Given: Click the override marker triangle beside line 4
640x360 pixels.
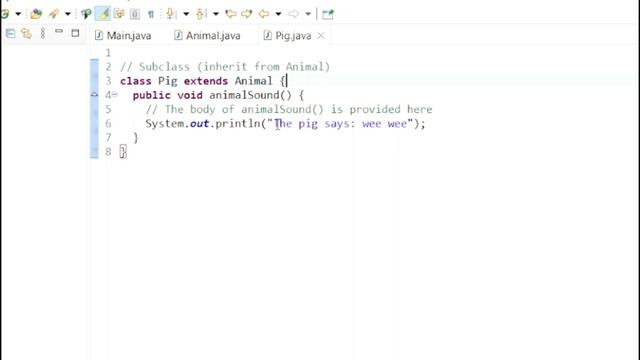Looking at the screenshot, I should [x=94, y=95].
